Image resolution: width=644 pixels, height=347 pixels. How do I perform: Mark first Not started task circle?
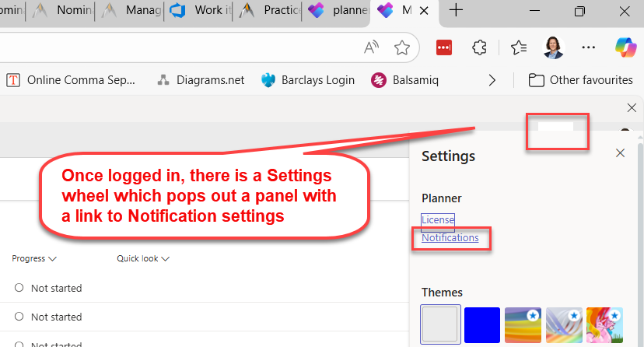(19, 287)
